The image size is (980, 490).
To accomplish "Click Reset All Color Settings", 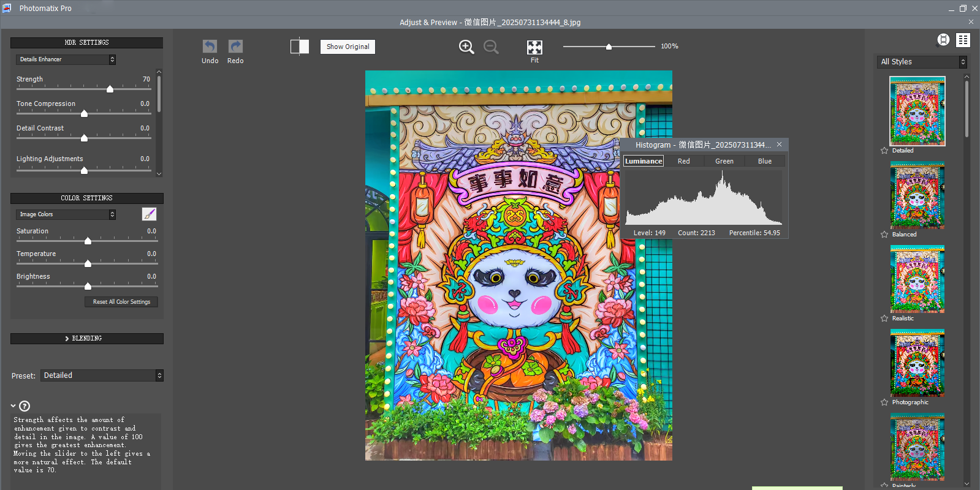I will (x=121, y=302).
